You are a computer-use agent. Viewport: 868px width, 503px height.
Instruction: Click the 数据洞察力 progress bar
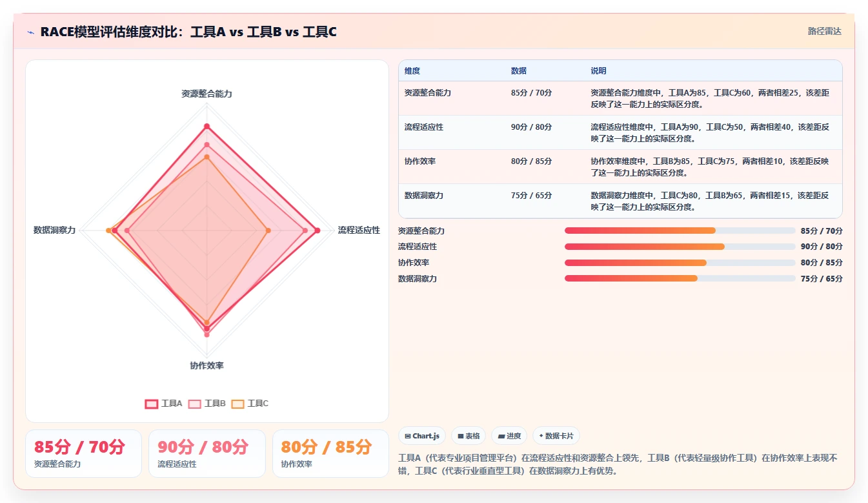[680, 278]
